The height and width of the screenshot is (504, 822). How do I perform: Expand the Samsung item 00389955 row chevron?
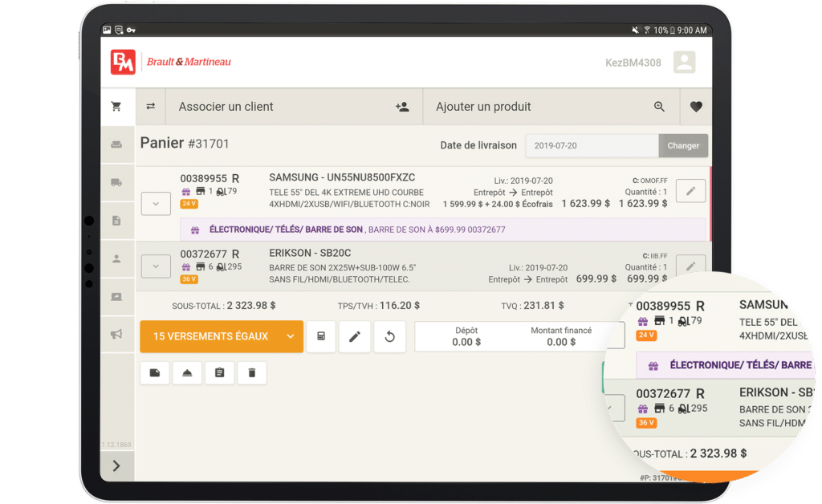click(x=156, y=204)
